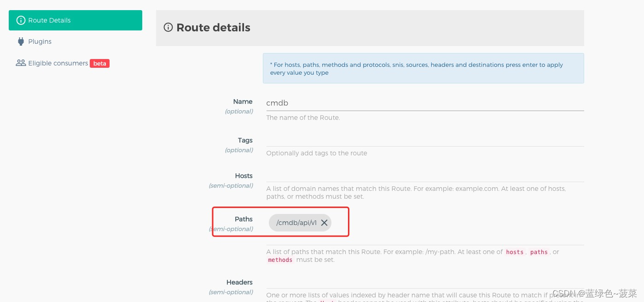Click the highlighted hosts code label
The height and width of the screenshot is (302, 644).
(515, 252)
